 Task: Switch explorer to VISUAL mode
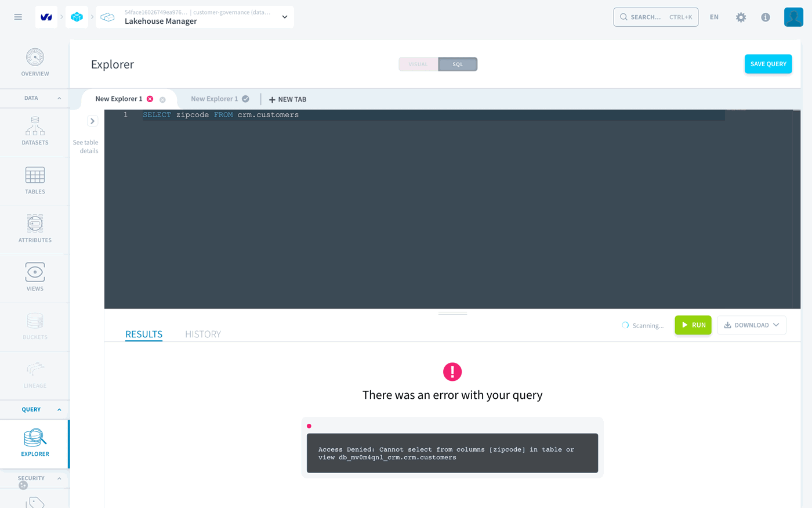(418, 64)
